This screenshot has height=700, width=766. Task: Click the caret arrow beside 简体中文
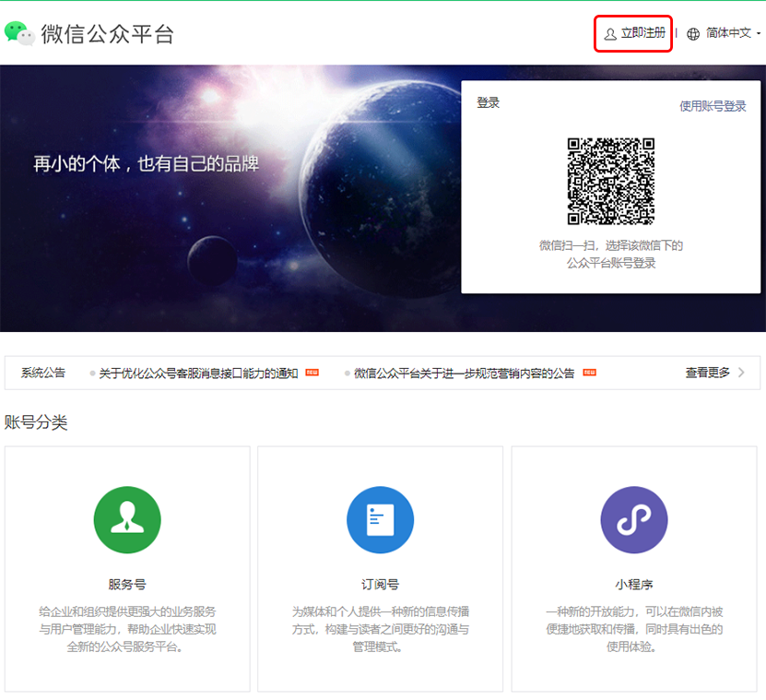(758, 34)
